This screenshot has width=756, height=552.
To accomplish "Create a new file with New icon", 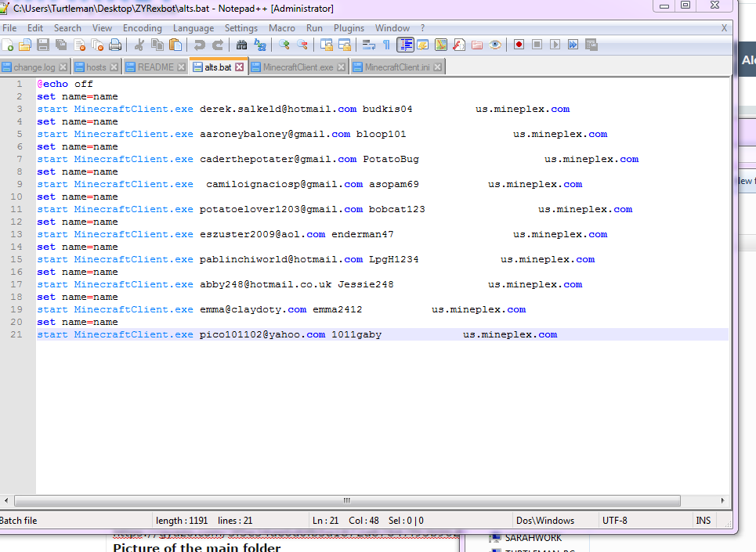I will coord(7,45).
